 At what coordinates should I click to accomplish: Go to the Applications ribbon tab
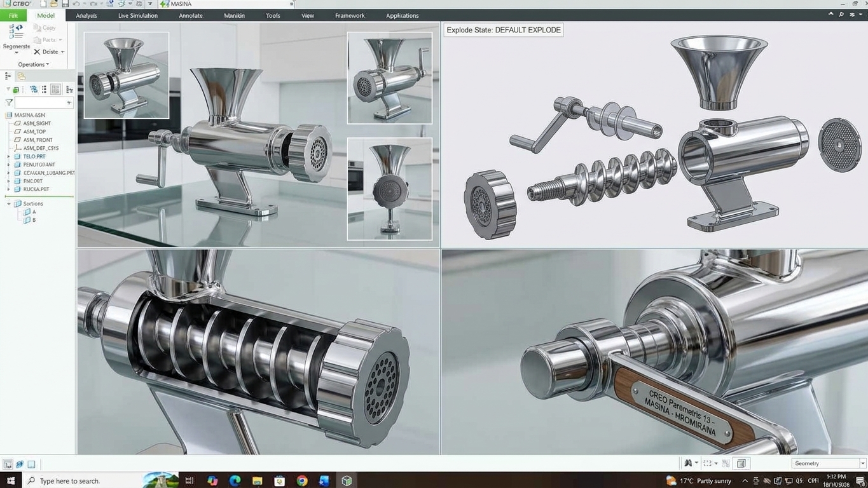tap(403, 15)
